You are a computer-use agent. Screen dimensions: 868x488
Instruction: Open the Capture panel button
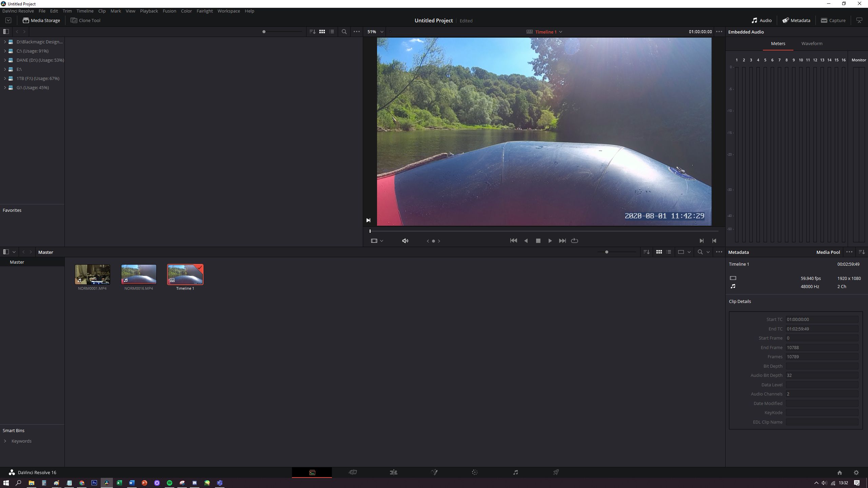click(x=833, y=20)
